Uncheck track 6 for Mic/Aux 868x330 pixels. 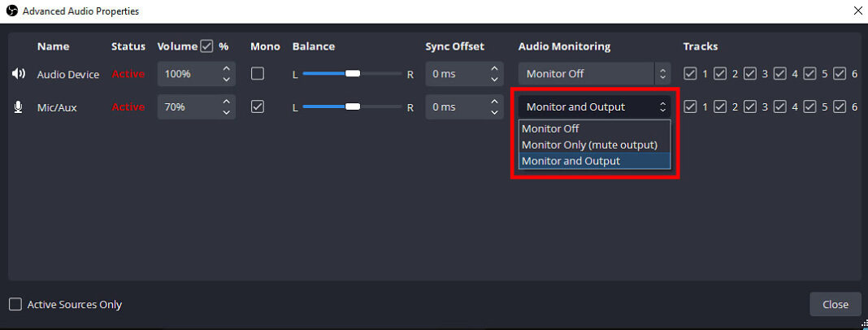click(840, 106)
